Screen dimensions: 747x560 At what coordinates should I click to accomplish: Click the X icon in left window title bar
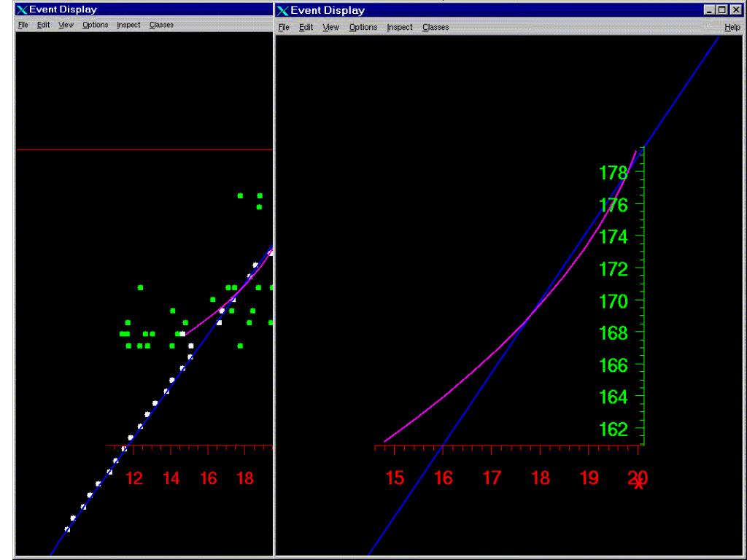pyautogui.click(x=22, y=10)
